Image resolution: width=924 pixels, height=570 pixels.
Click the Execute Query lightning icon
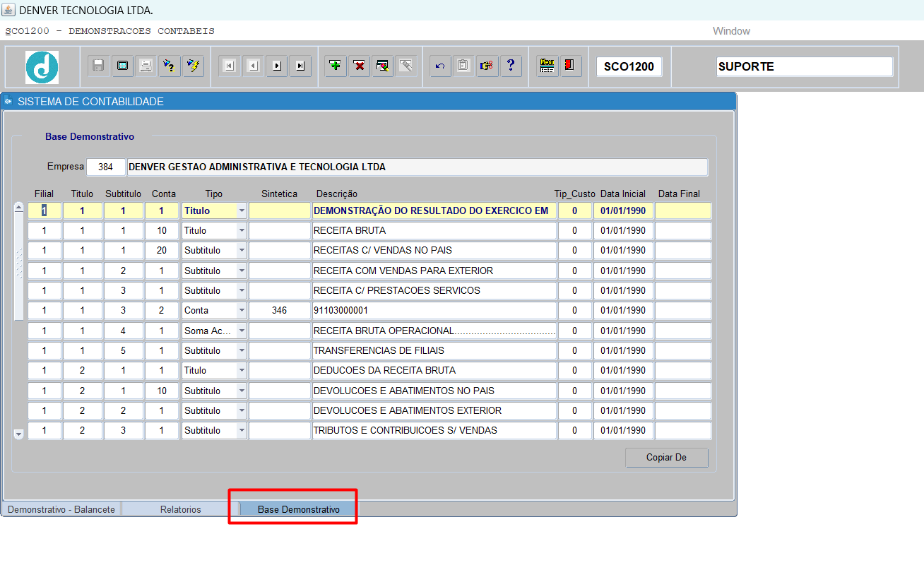(x=193, y=66)
